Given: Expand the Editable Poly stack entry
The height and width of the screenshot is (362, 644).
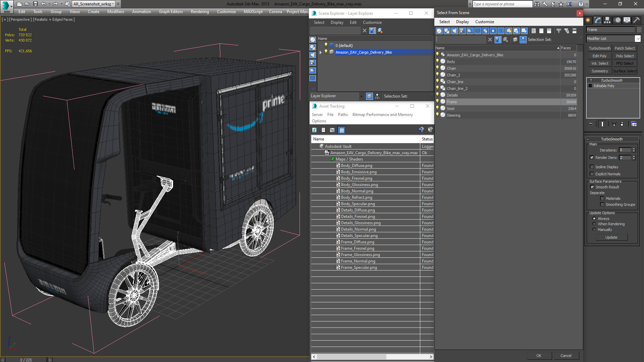Looking at the screenshot, I should (x=590, y=86).
